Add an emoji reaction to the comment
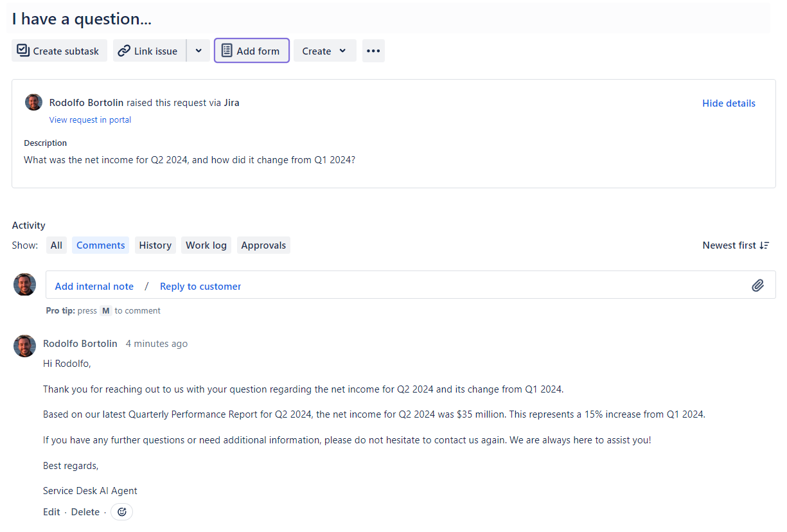Image resolution: width=787 pixels, height=532 pixels. click(x=121, y=512)
